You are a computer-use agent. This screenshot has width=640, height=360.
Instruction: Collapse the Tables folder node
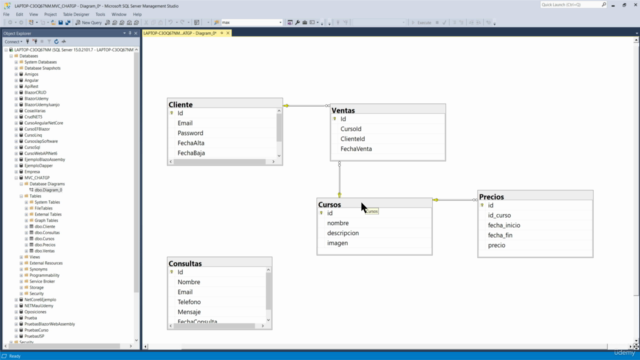pyautogui.click(x=21, y=196)
